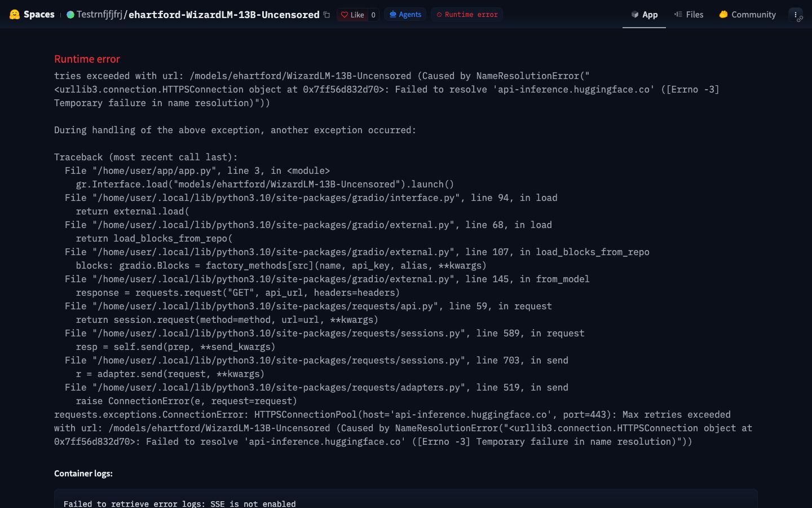Screen dimensions: 812x508
Task: Open the three-dot more options menu
Action: coord(796,15)
